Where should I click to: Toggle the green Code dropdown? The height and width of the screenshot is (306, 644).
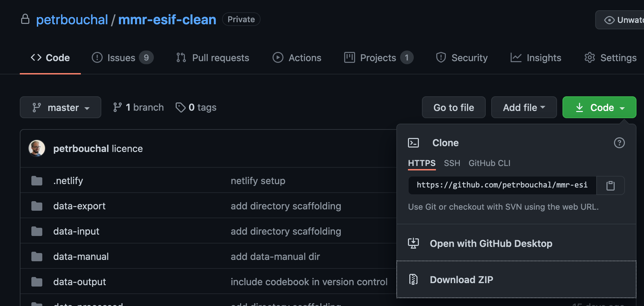(599, 107)
